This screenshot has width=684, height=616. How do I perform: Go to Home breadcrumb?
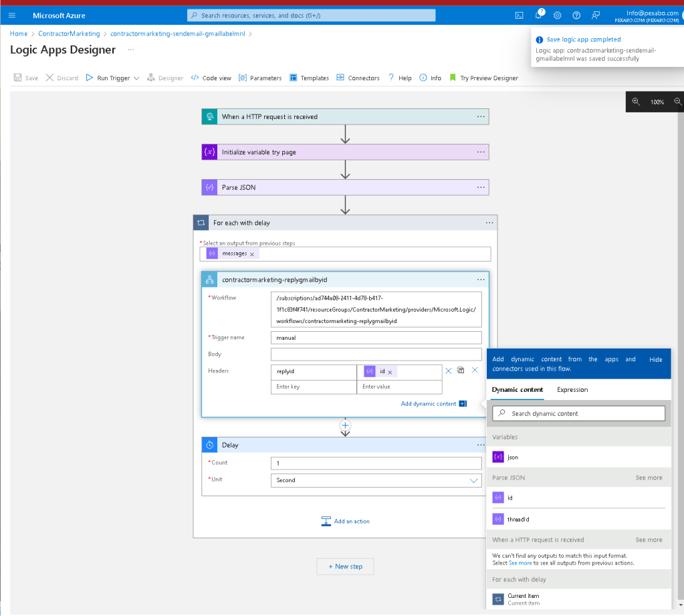pyautogui.click(x=19, y=33)
